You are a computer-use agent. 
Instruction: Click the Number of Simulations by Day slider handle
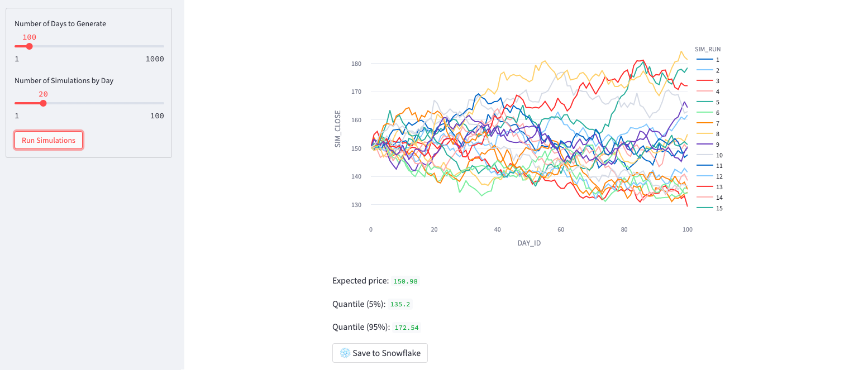(x=44, y=103)
